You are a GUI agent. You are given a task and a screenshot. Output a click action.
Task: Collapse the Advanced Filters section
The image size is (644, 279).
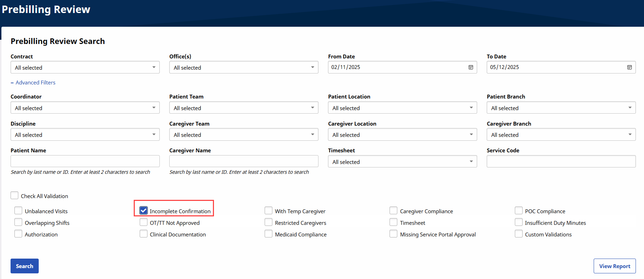(33, 83)
